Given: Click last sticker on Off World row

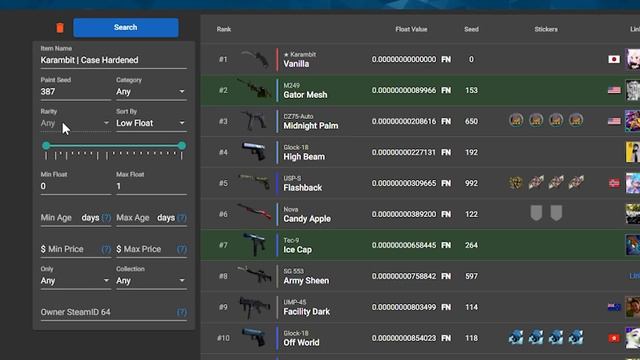Looking at the screenshot, I should pyautogui.click(x=576, y=338).
